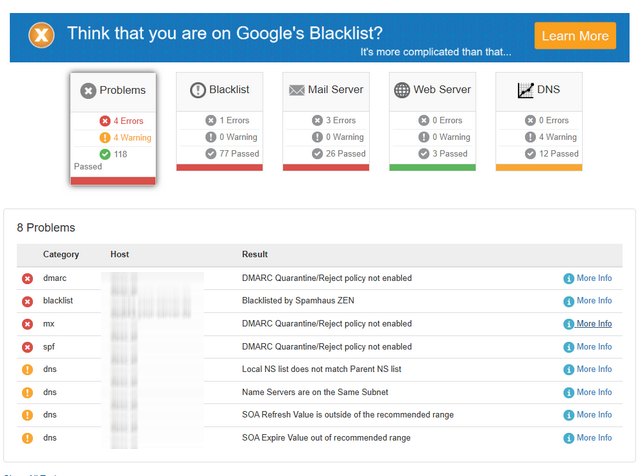This screenshot has width=640, height=476.
Task: Click the orange warning icon for Same Subnet row
Action: point(27,392)
